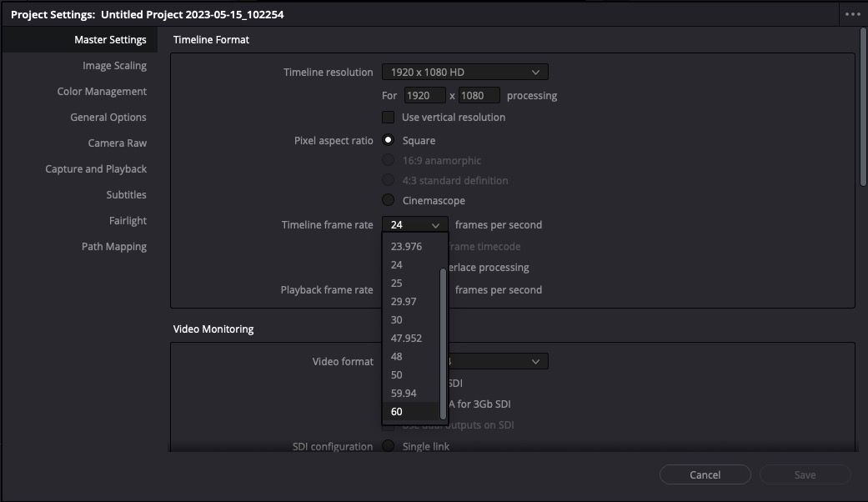Pick 23.976 frame rate option

(406, 246)
